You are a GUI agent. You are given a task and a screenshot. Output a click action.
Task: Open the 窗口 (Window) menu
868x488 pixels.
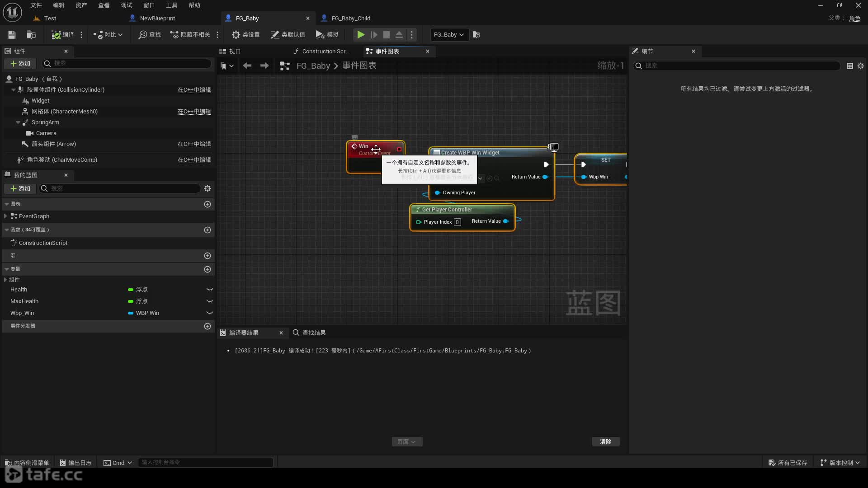tap(149, 5)
